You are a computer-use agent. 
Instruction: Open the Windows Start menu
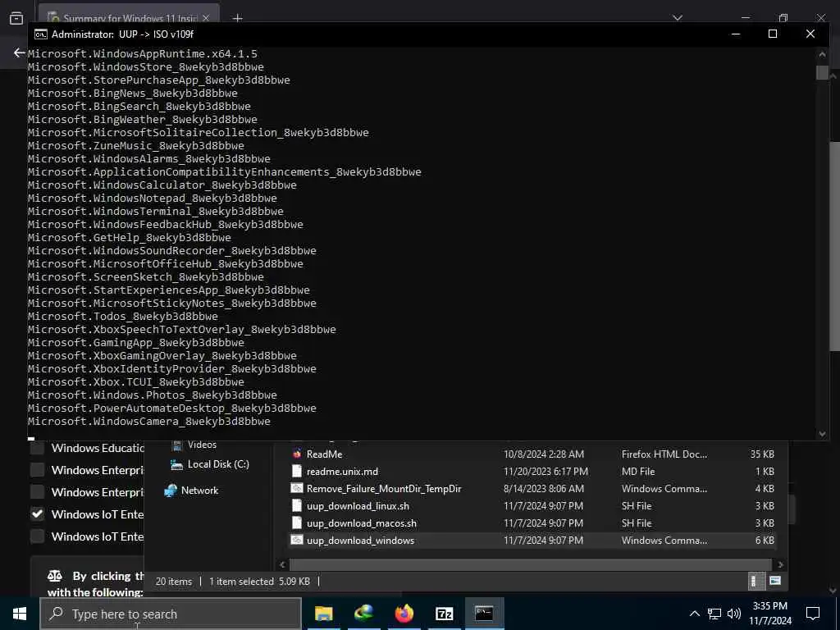point(20,614)
